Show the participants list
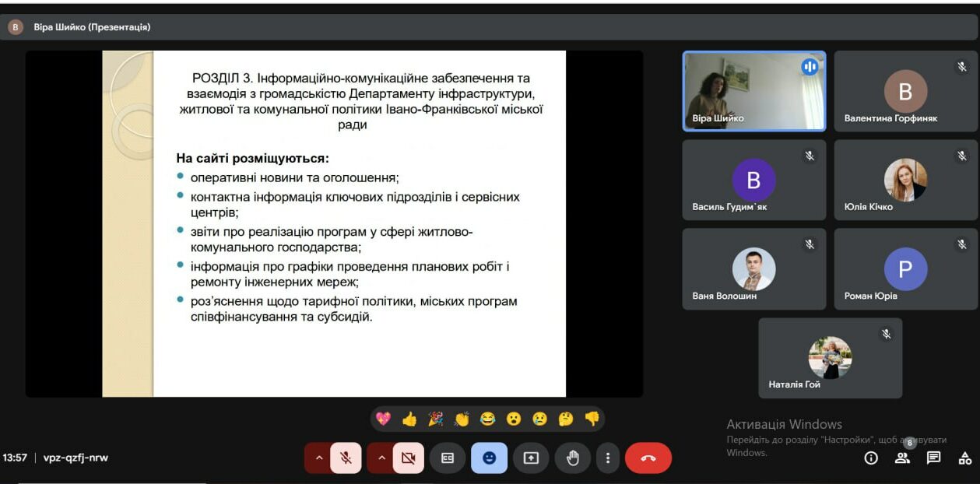Image resolution: width=980 pixels, height=484 pixels. [x=902, y=458]
